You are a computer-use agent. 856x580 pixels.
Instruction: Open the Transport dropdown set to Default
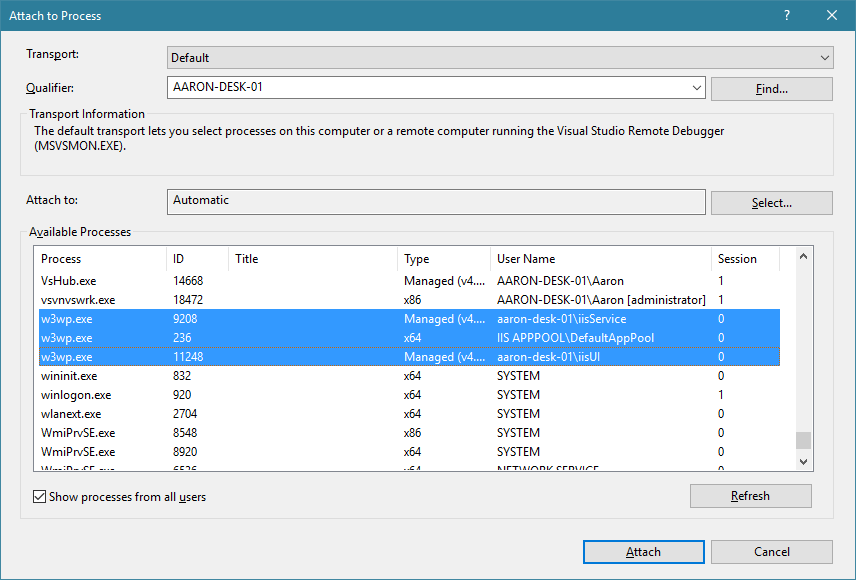pyautogui.click(x=500, y=57)
